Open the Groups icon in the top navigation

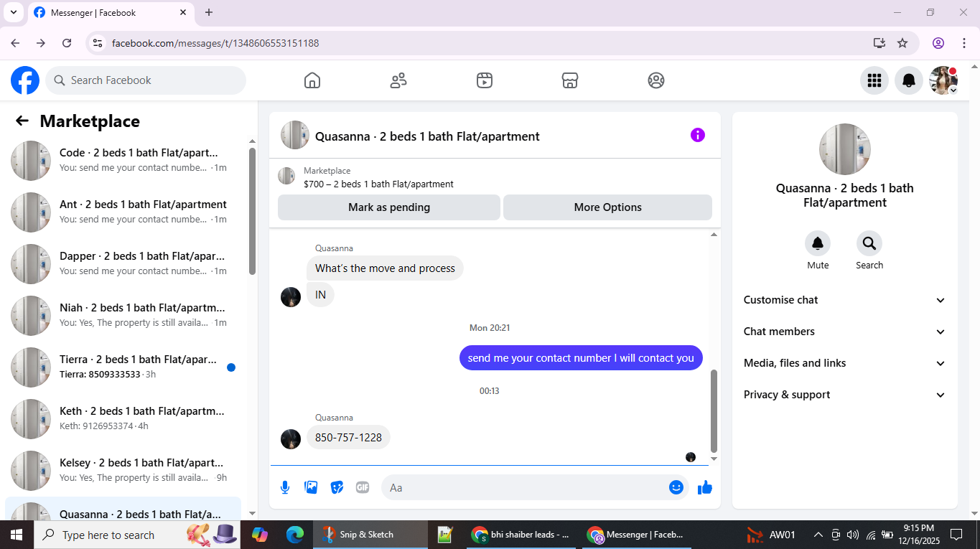pyautogui.click(x=656, y=80)
